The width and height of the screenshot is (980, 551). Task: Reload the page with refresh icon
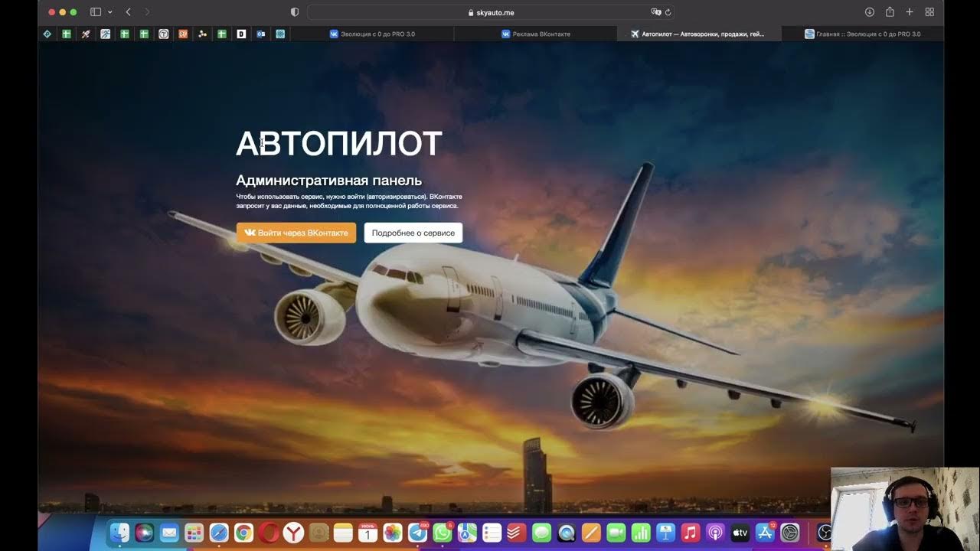click(668, 12)
